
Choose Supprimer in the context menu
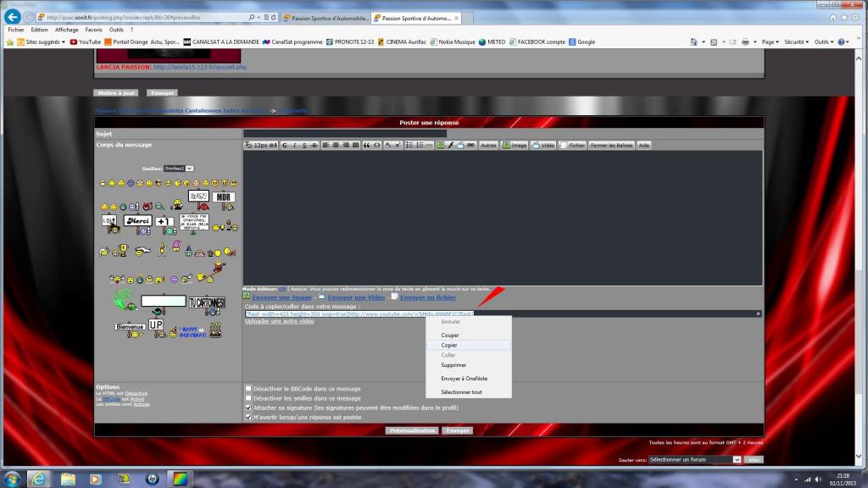point(468,365)
